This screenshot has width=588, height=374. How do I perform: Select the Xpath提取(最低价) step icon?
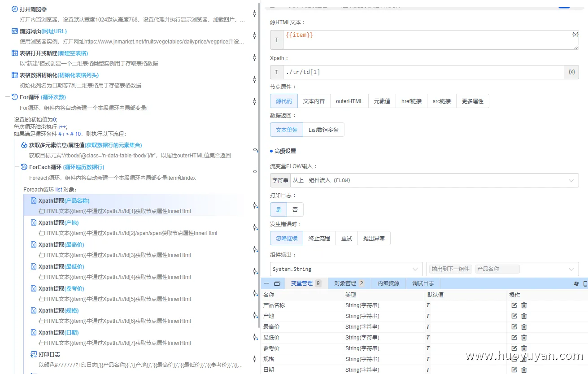(34, 266)
